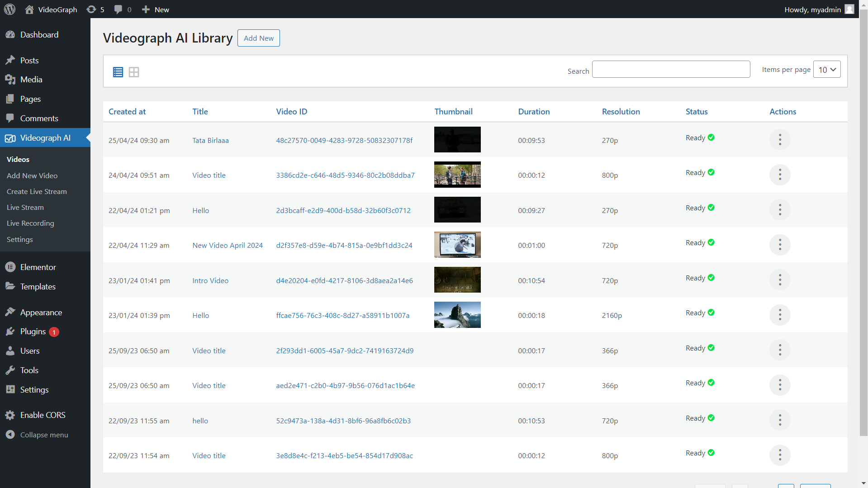Click the Add New button
The height and width of the screenshot is (488, 868).
[258, 38]
